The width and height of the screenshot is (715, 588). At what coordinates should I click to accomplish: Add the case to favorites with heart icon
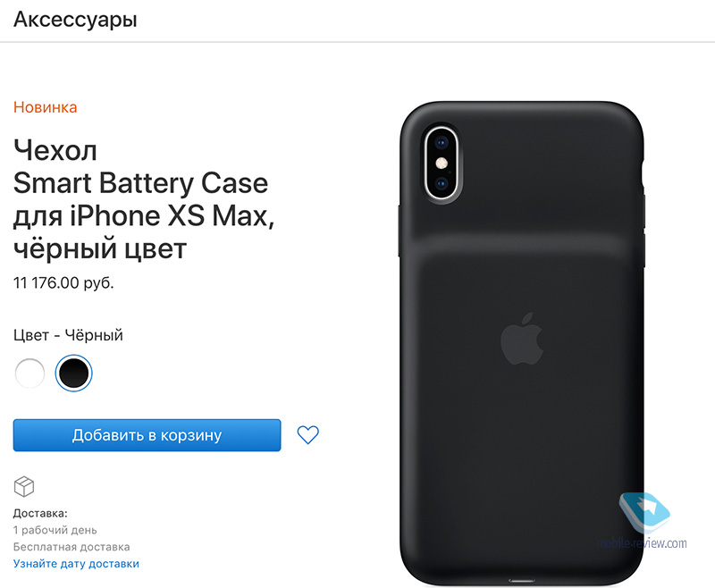tap(307, 435)
